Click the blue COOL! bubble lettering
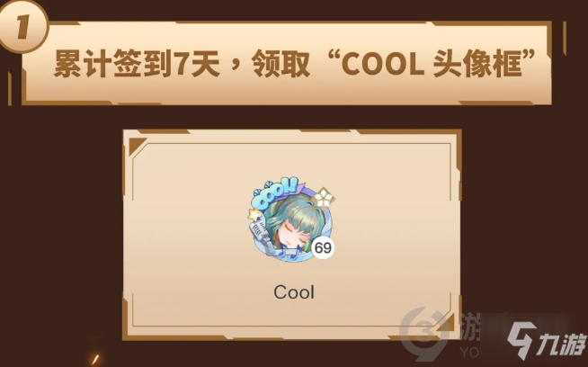Viewport: 588px width, 367px height. (x=276, y=194)
